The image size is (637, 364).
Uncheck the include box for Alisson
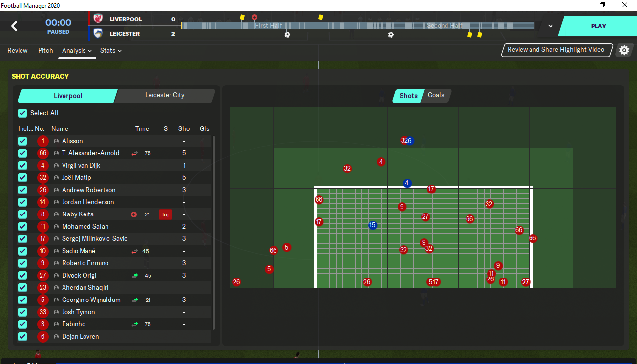[x=22, y=141]
